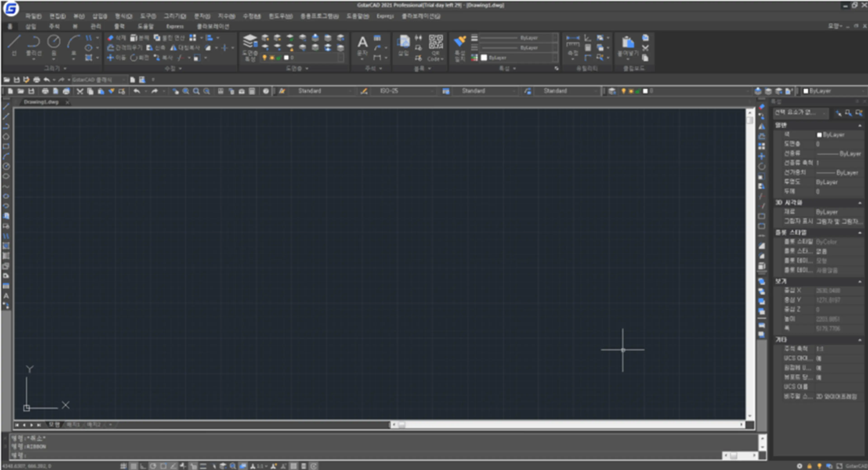Screen dimensions: 868x470
Task: Click the Move (이동) tool in the ribbon
Action: 116,58
